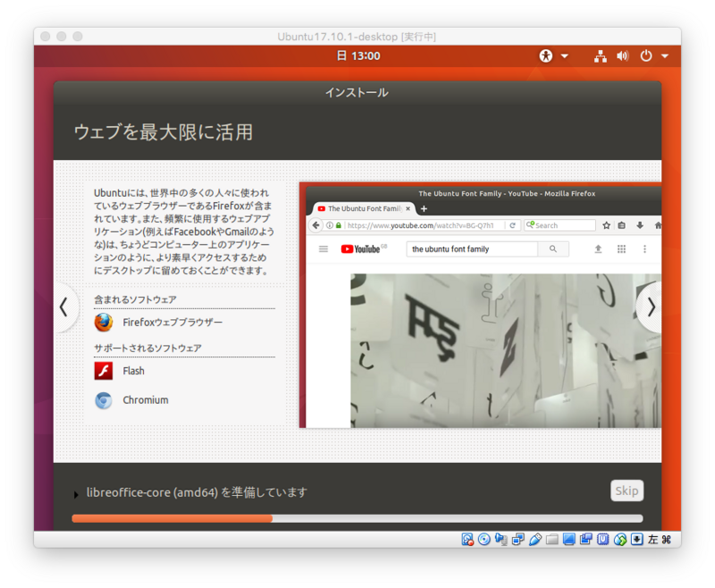Click the VirtualBox network adapters icon

click(518, 540)
